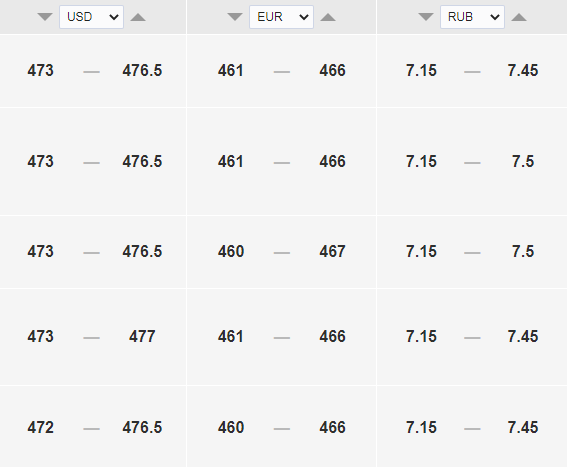Viewport: 568px width, 467px height.
Task: Select the 477 USD sell rate cell
Action: (x=142, y=337)
